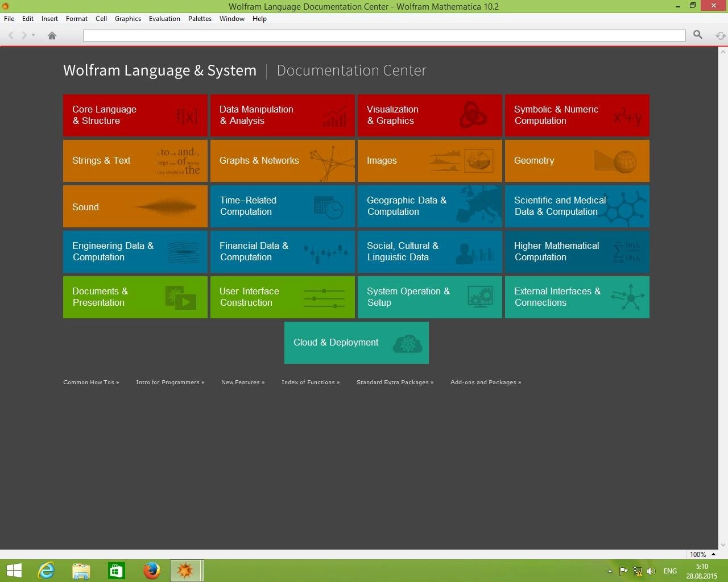Expand the navigation history dropdown arrow
The image size is (728, 582).
(33, 35)
